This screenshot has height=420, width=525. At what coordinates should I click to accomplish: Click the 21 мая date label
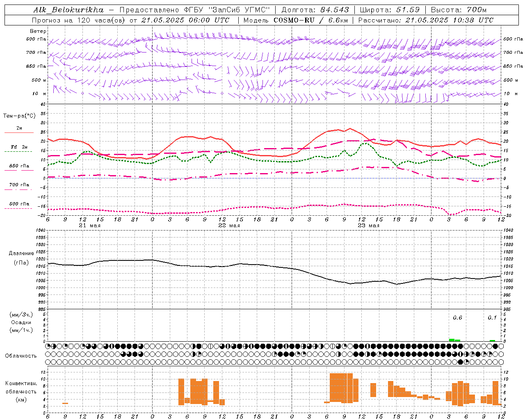[x=89, y=226]
